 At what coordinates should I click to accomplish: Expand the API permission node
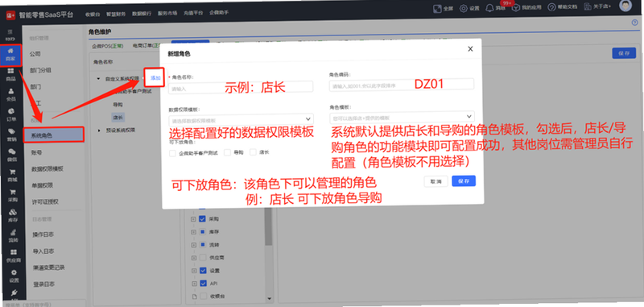tap(194, 284)
